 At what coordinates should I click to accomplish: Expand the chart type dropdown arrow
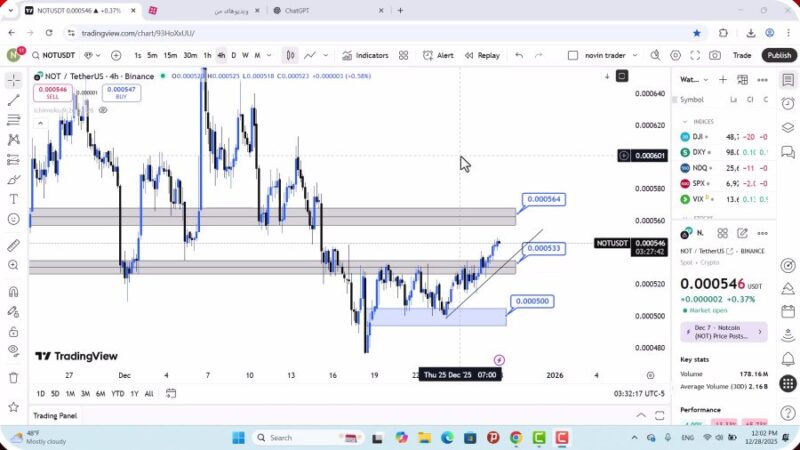[326, 56]
